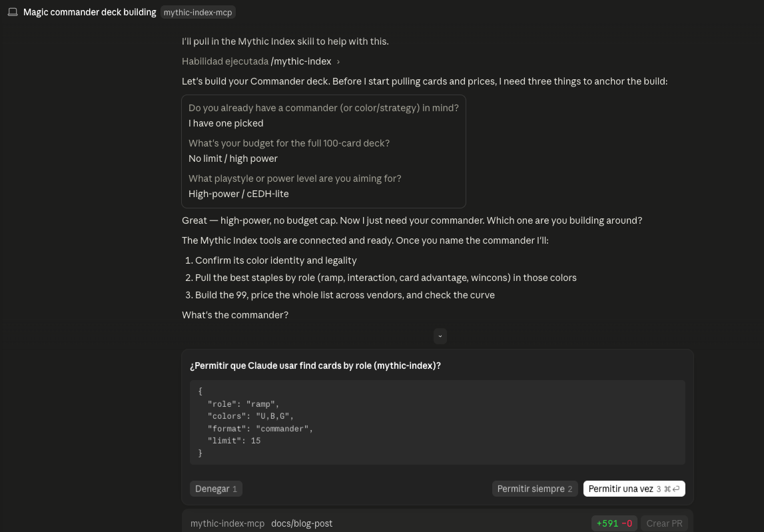Expand the Habilidad ejecutada /mythic-index chevron
The height and width of the screenshot is (532, 764).
coord(338,61)
